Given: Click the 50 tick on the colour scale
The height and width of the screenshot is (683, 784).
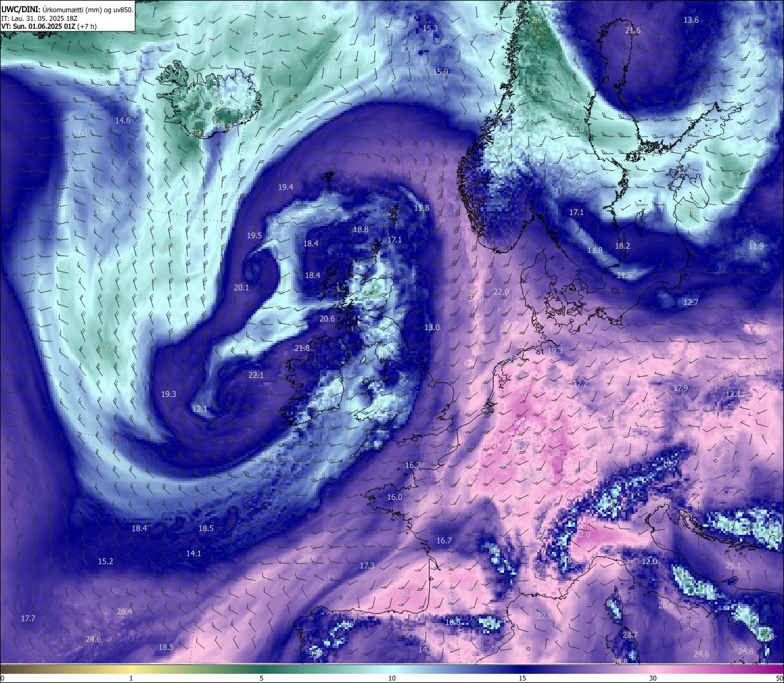Looking at the screenshot, I should click(779, 678).
